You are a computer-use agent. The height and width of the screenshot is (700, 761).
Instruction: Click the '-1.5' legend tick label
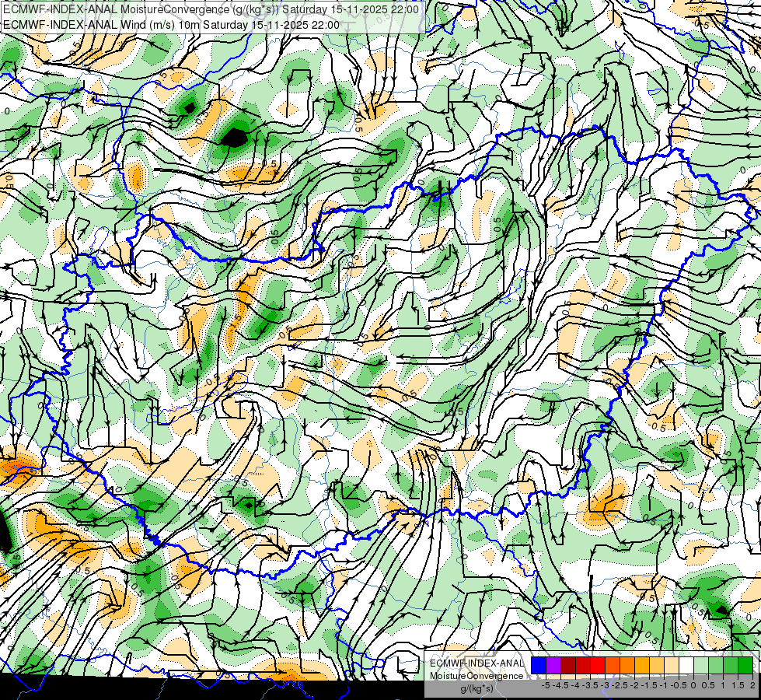tap(649, 685)
